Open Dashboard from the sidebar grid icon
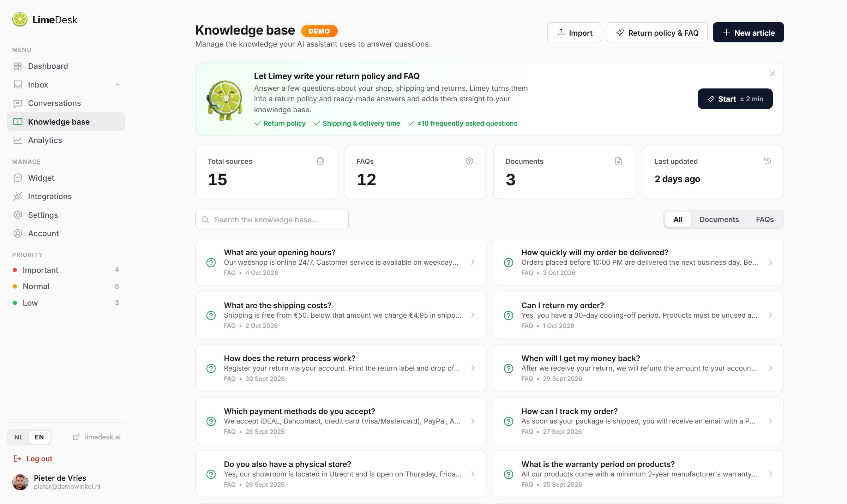The width and height of the screenshot is (847, 504). [x=18, y=66]
